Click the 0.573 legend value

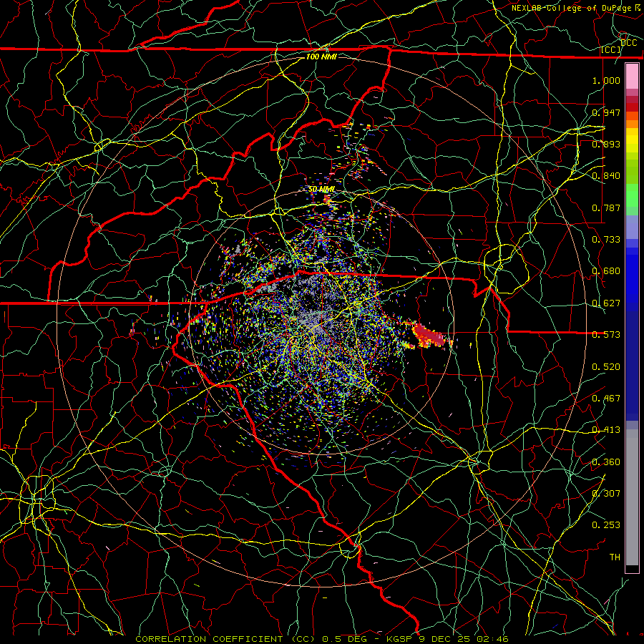(x=606, y=335)
